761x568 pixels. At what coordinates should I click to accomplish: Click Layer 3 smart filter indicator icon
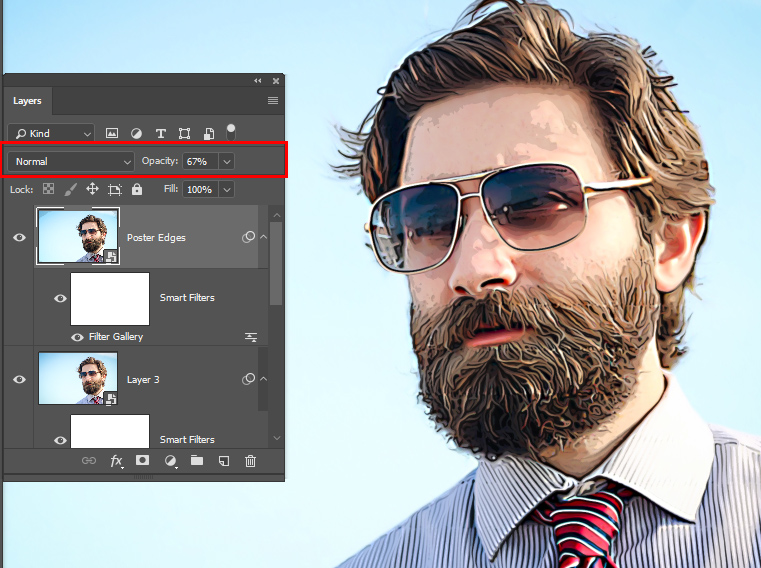(248, 379)
